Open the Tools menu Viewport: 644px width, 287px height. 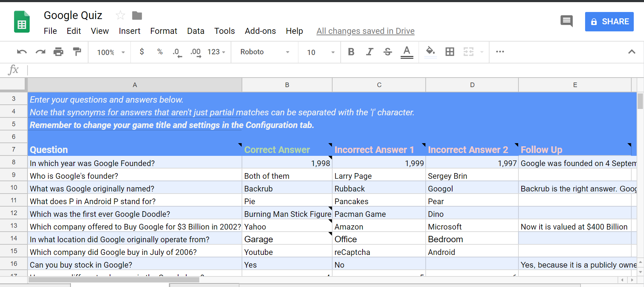225,31
